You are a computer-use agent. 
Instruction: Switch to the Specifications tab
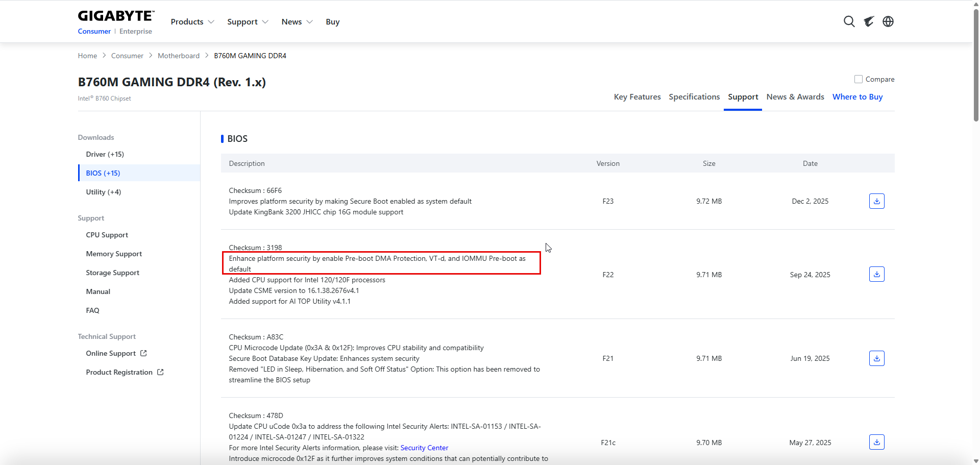[694, 97]
